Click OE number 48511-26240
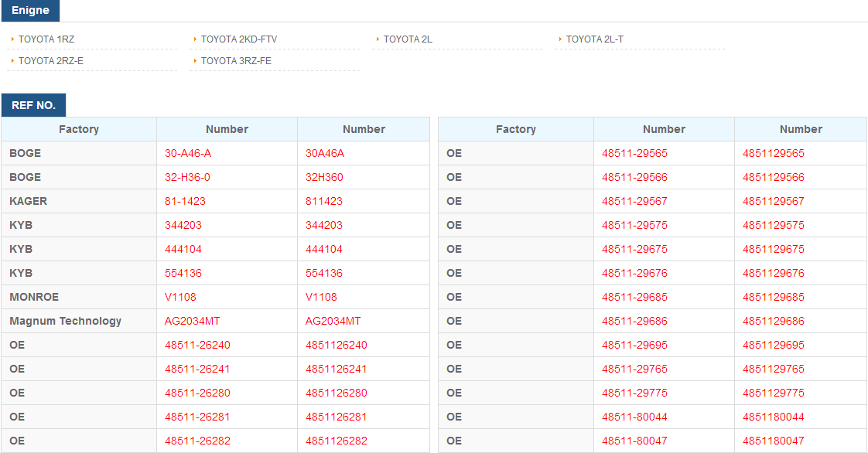Viewport: 868px width, 453px height. click(197, 345)
